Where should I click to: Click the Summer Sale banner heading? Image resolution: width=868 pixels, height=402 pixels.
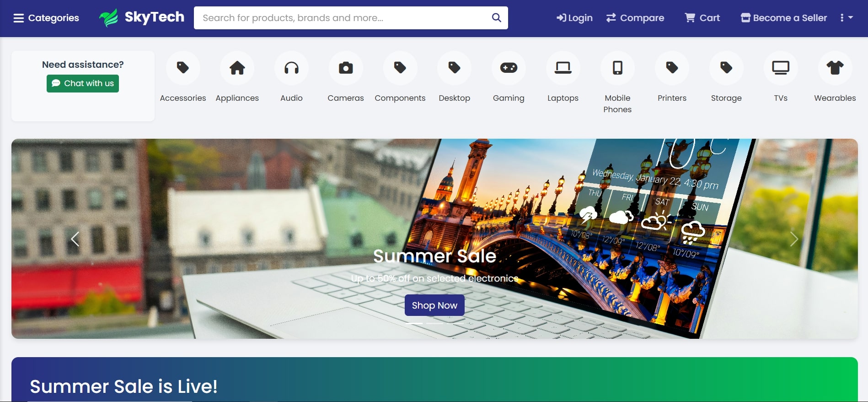coord(434,256)
